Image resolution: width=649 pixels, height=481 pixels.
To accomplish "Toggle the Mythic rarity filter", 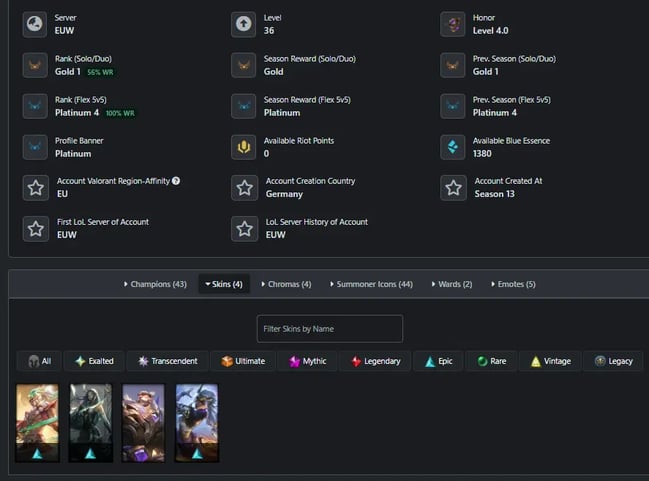I will click(x=308, y=361).
